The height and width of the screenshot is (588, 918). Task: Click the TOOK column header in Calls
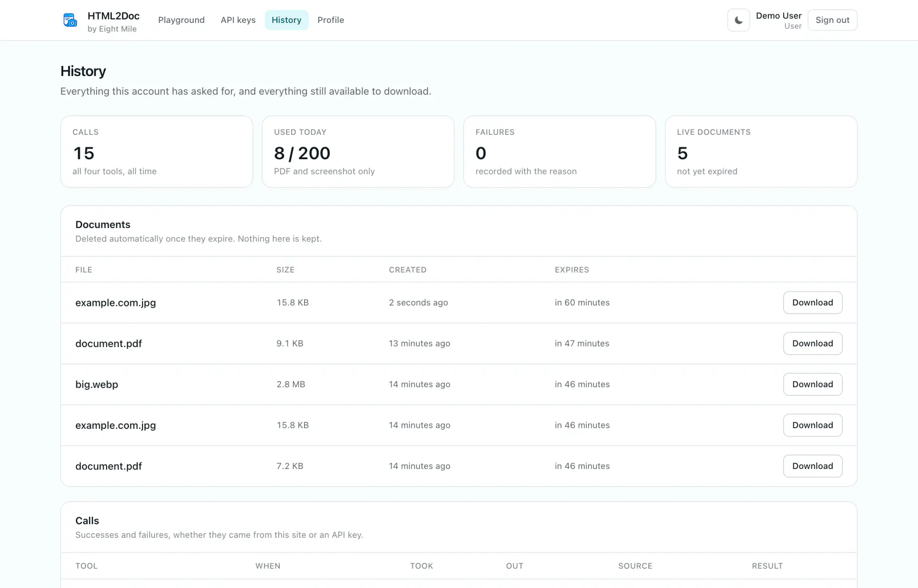click(x=421, y=566)
